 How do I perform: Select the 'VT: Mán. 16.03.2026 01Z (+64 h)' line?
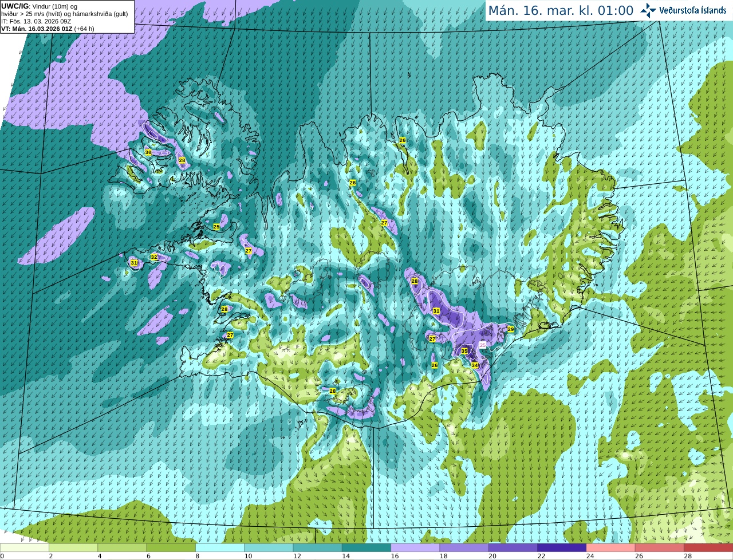pyautogui.click(x=48, y=29)
